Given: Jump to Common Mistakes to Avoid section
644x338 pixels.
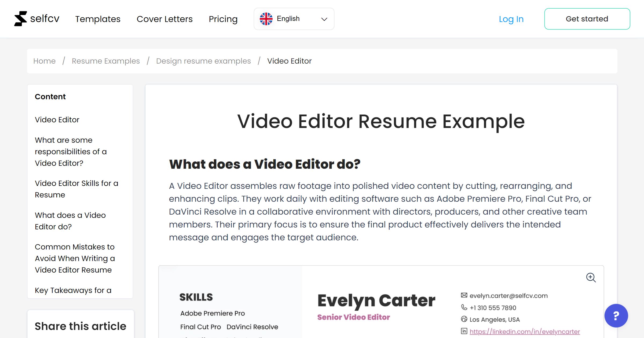Looking at the screenshot, I should (75, 258).
